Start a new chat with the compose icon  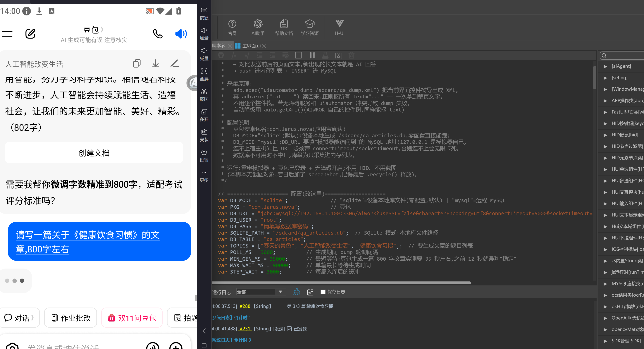30,34
